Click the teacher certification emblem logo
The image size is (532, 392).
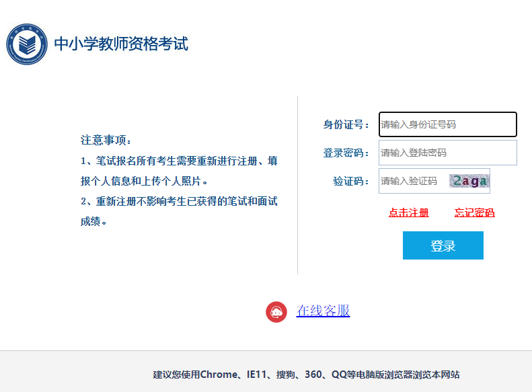tap(27, 44)
